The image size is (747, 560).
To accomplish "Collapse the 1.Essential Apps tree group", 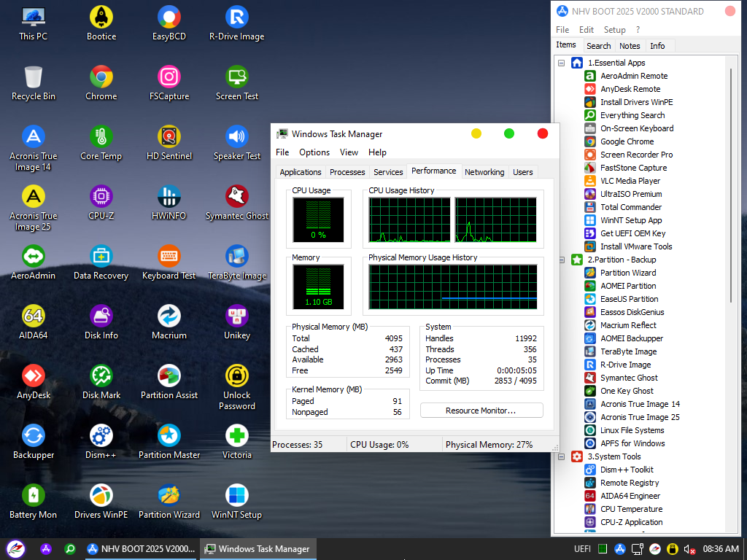I will coord(562,63).
